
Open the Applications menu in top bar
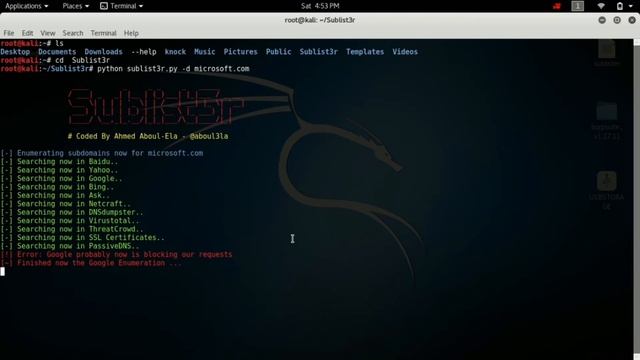(27, 6)
